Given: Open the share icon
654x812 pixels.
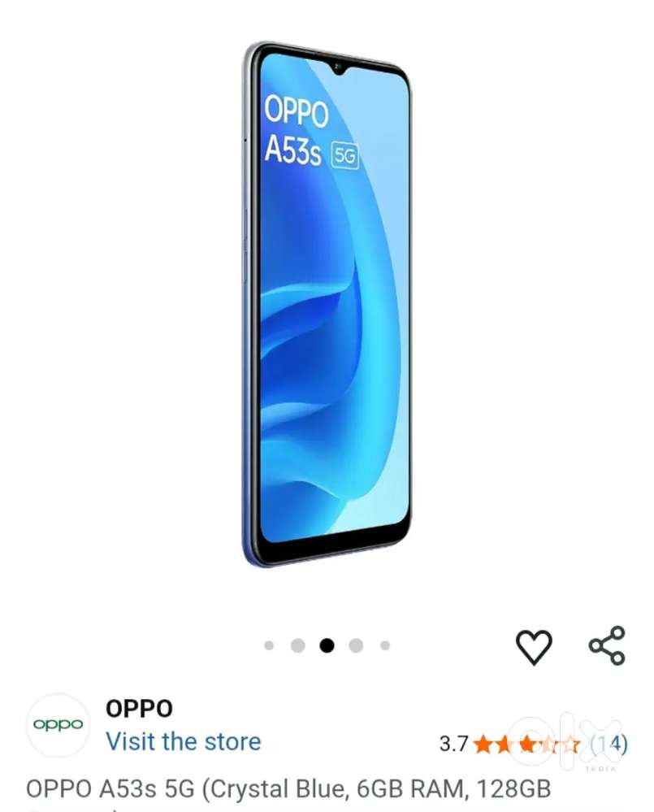Looking at the screenshot, I should click(x=608, y=645).
